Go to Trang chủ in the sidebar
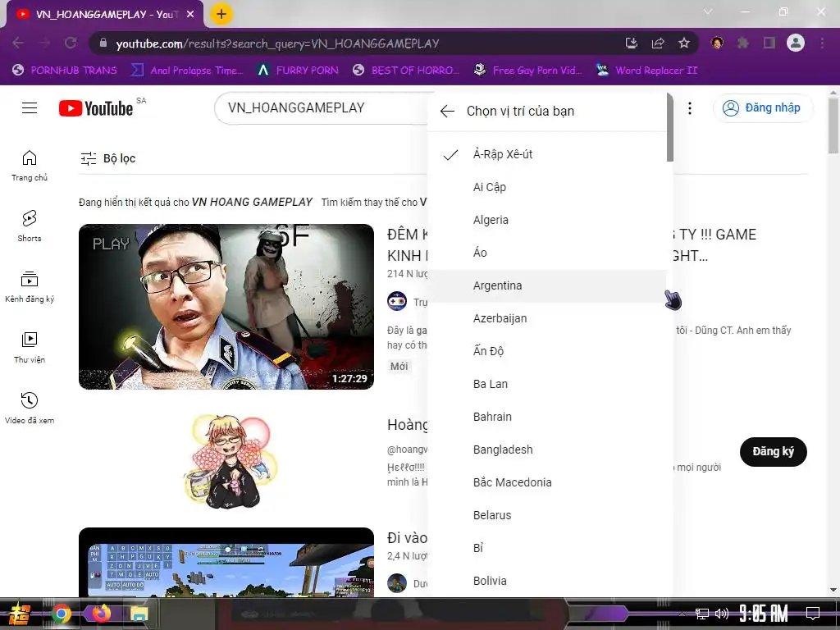This screenshot has height=630, width=840. (30, 166)
